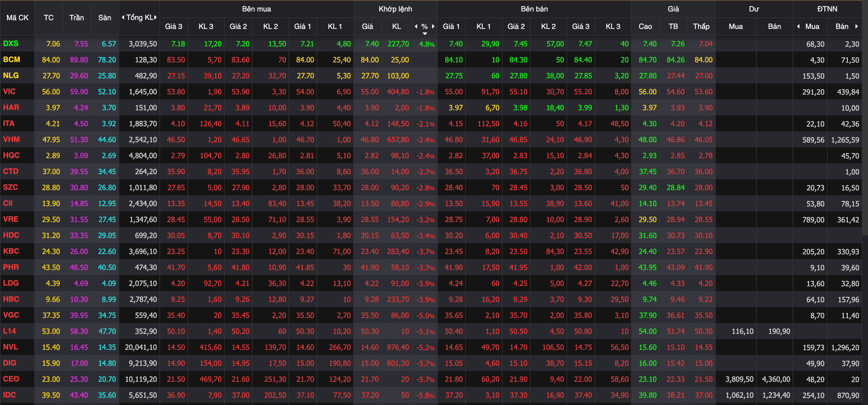Click Bên mua group header

click(x=257, y=9)
